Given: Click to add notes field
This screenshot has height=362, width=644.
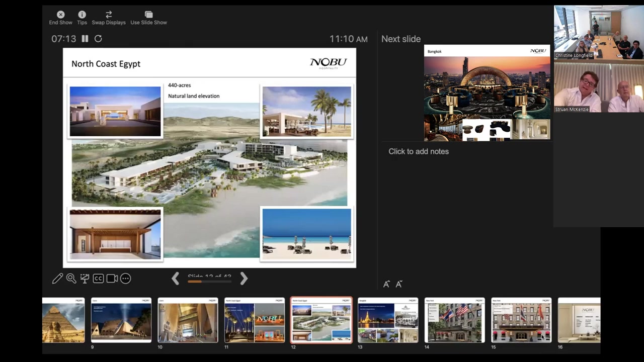Looking at the screenshot, I should coord(418,151).
